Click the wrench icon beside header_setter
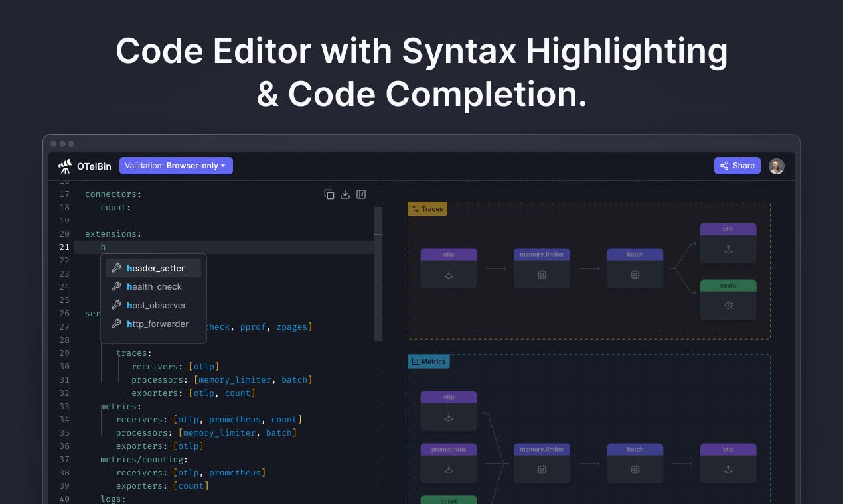Image resolution: width=843 pixels, height=504 pixels. (116, 268)
